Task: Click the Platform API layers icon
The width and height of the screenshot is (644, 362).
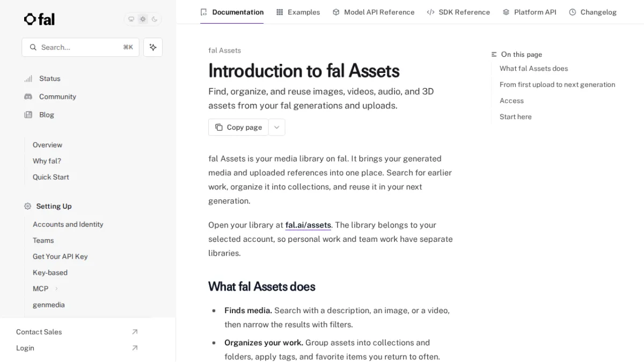Action: coord(506,12)
